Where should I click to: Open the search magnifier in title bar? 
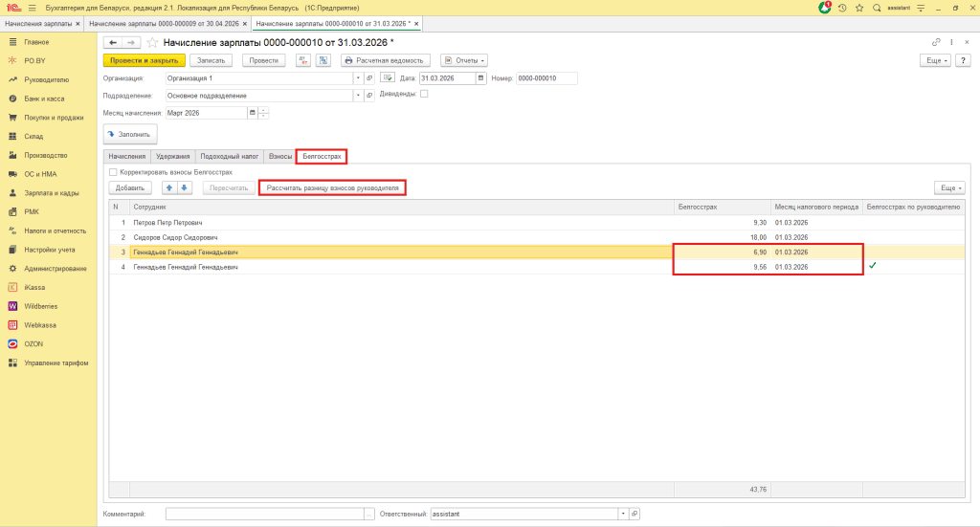tap(877, 8)
